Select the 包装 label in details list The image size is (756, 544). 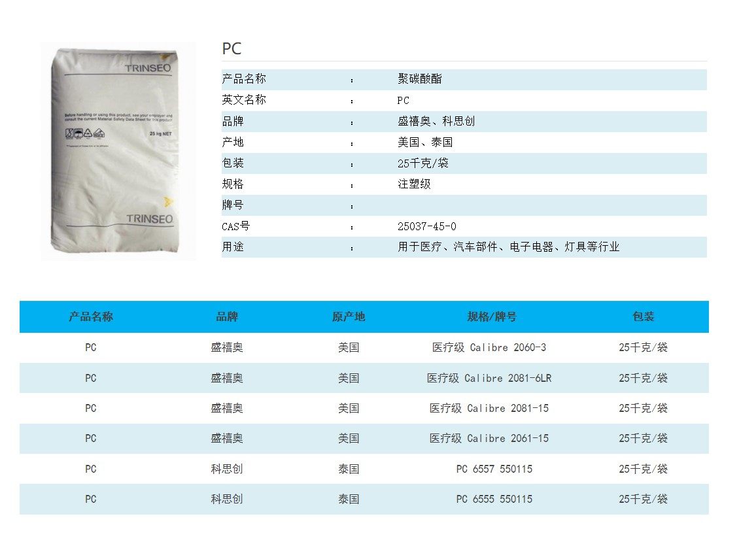click(233, 163)
